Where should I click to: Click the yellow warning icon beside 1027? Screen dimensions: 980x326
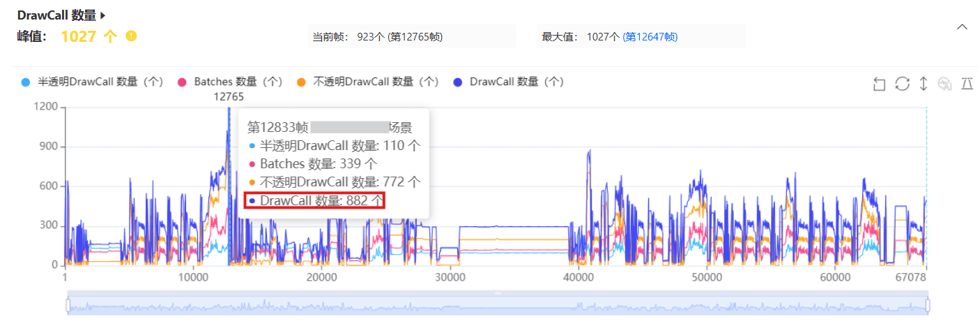point(130,36)
